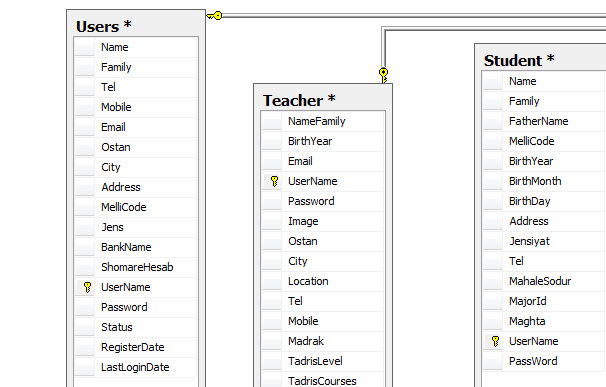Select the PassWord column in Student table
Screen dimensions: 606x387
coord(544,361)
